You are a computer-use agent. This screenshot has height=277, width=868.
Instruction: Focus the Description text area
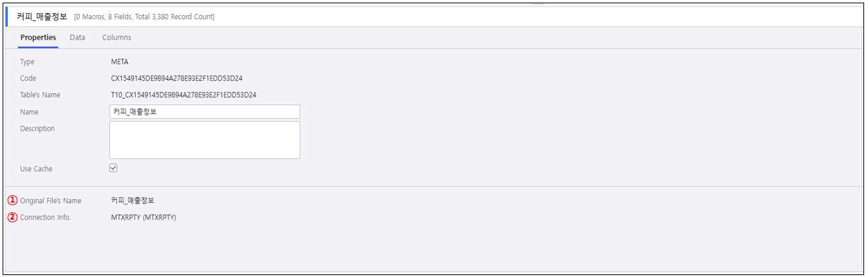coord(204,140)
